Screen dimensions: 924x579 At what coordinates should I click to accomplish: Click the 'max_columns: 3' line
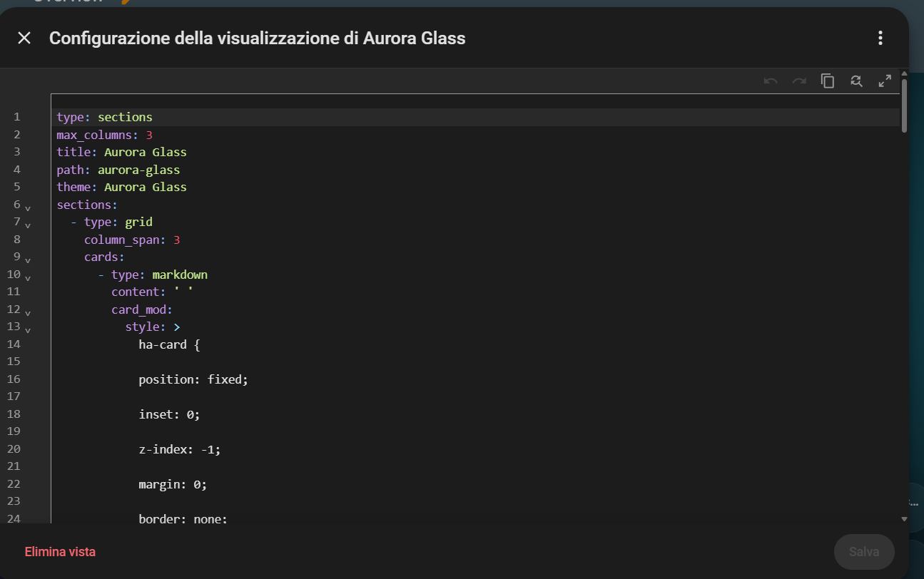coord(105,135)
